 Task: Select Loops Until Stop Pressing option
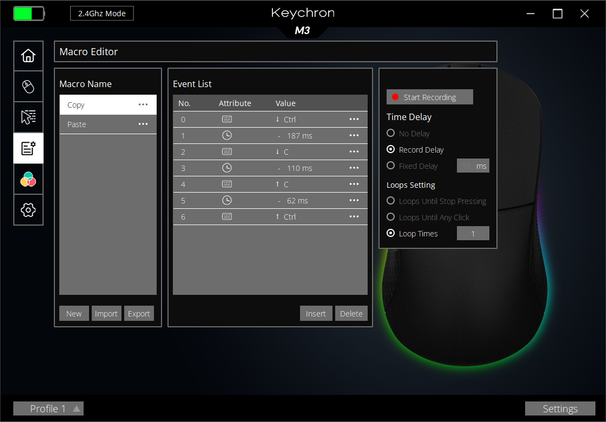point(391,201)
